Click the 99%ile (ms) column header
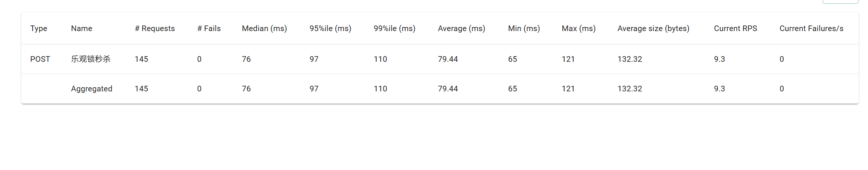The width and height of the screenshot is (868, 170). (395, 28)
